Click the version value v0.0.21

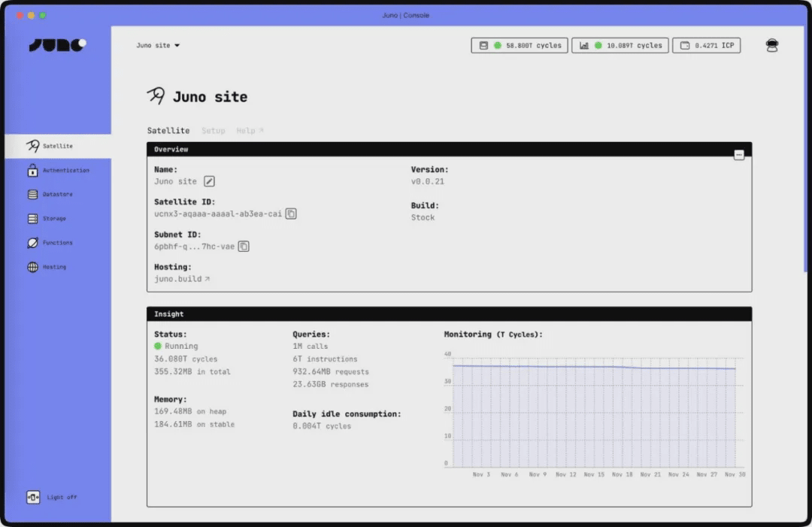click(428, 182)
